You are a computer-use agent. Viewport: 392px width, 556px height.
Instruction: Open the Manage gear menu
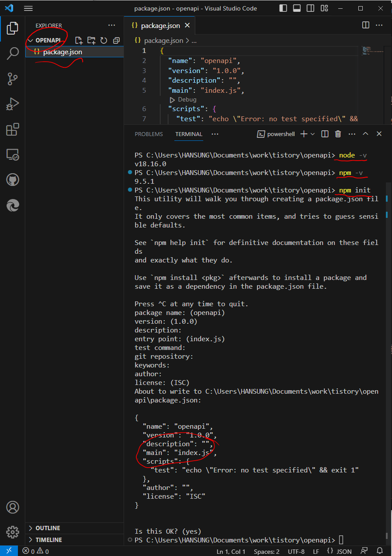13,532
